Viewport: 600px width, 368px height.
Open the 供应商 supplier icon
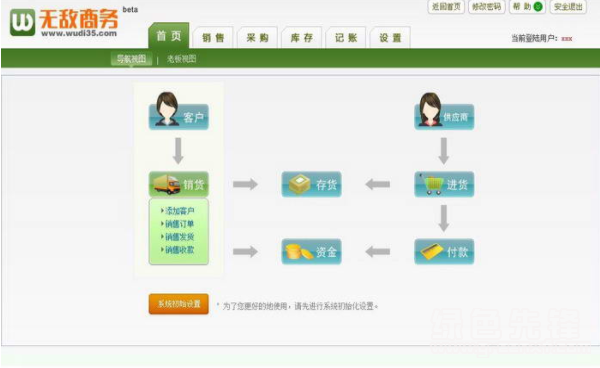tap(444, 111)
